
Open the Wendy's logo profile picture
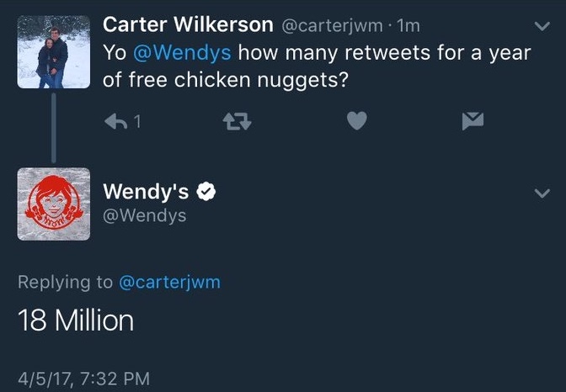pyautogui.click(x=54, y=204)
